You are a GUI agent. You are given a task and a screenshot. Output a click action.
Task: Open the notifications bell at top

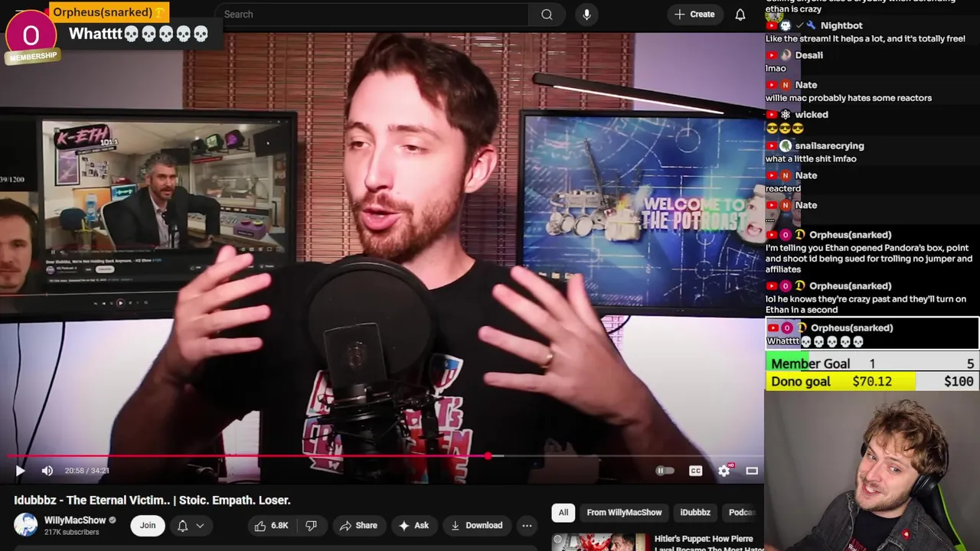coord(740,15)
